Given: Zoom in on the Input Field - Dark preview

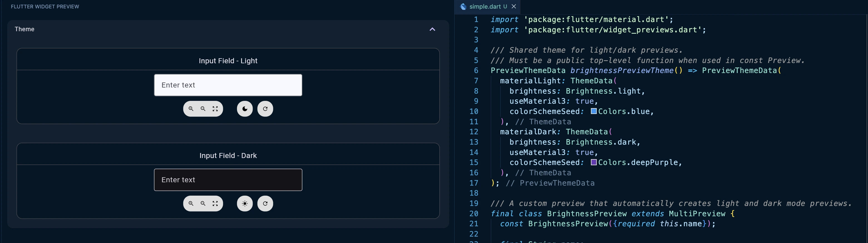Looking at the screenshot, I should coord(191,203).
